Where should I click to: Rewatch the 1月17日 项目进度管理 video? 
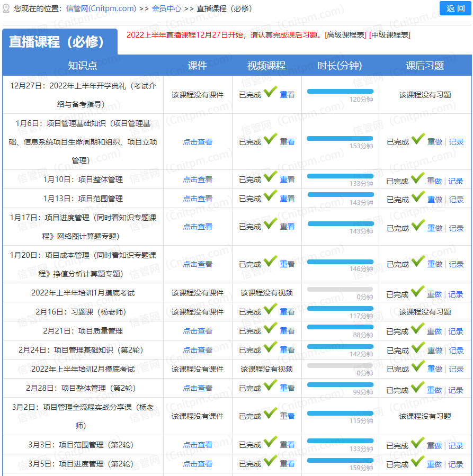click(x=287, y=227)
